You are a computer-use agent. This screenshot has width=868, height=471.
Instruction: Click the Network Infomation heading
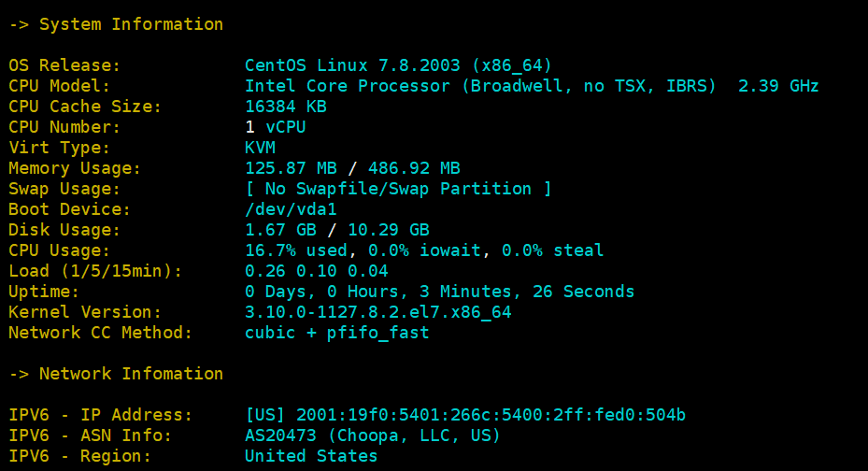[131, 374]
